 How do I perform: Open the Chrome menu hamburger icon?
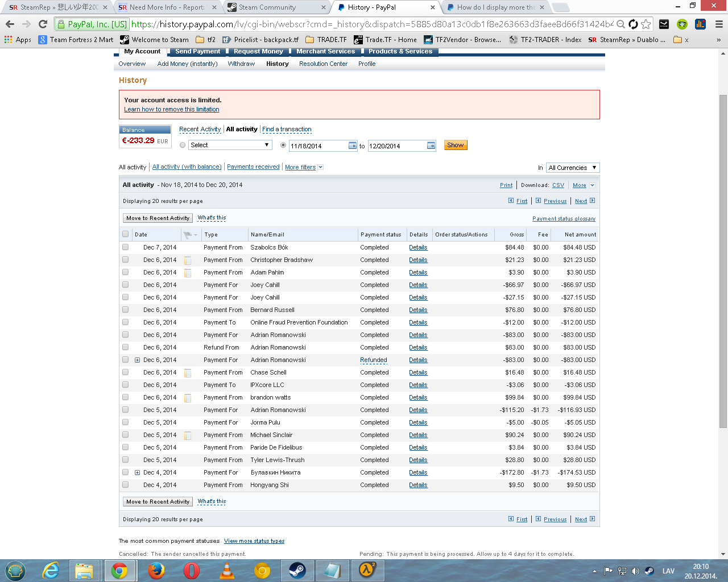719,24
